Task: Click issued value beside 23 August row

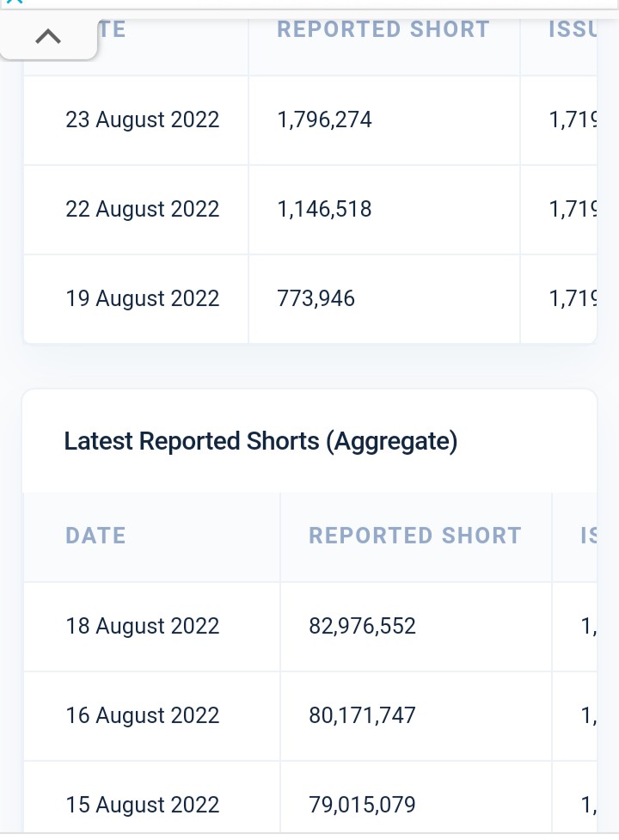Action: tap(573, 120)
